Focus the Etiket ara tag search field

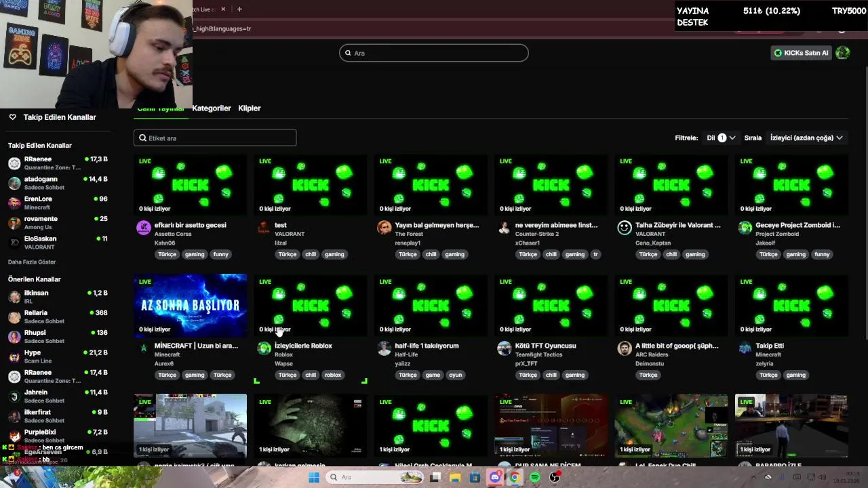pyautogui.click(x=215, y=138)
